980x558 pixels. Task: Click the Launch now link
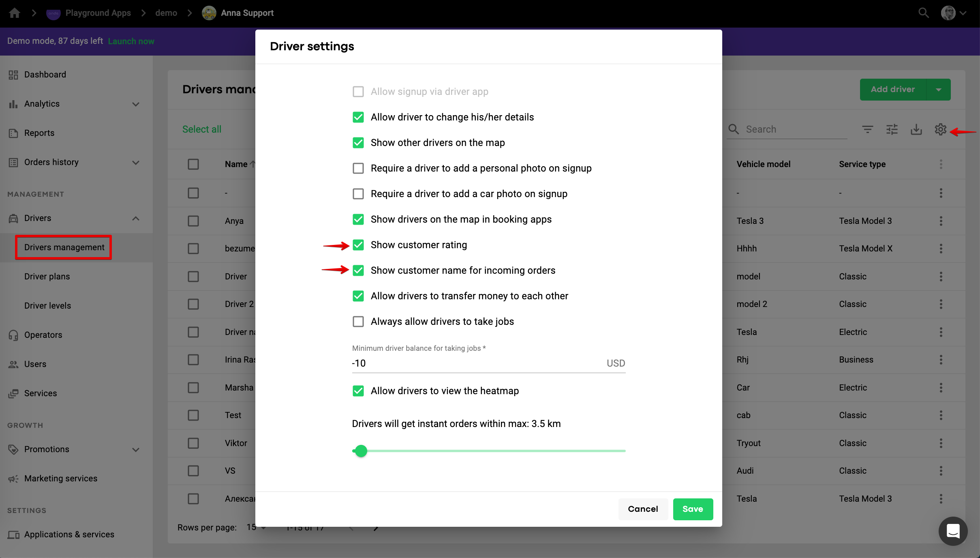[131, 41]
